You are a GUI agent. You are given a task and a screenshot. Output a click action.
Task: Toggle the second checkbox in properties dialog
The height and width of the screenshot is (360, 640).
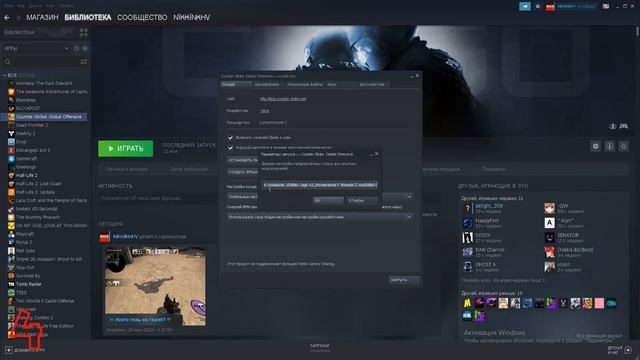[230, 147]
